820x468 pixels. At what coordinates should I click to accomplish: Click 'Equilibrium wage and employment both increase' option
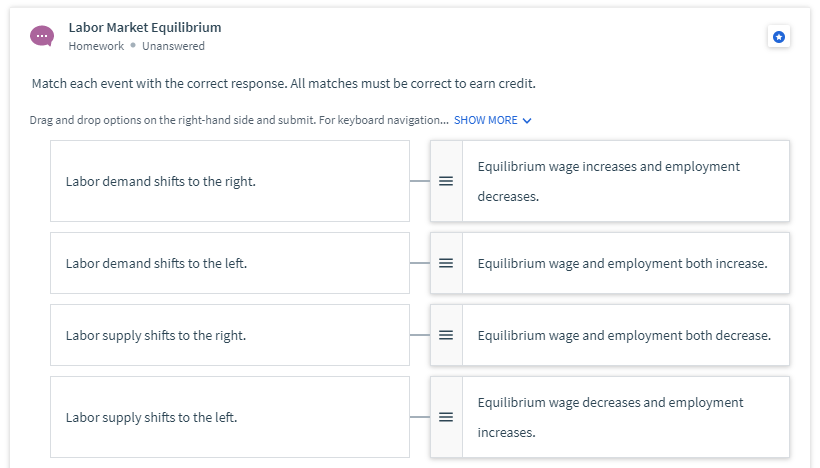coord(622,263)
